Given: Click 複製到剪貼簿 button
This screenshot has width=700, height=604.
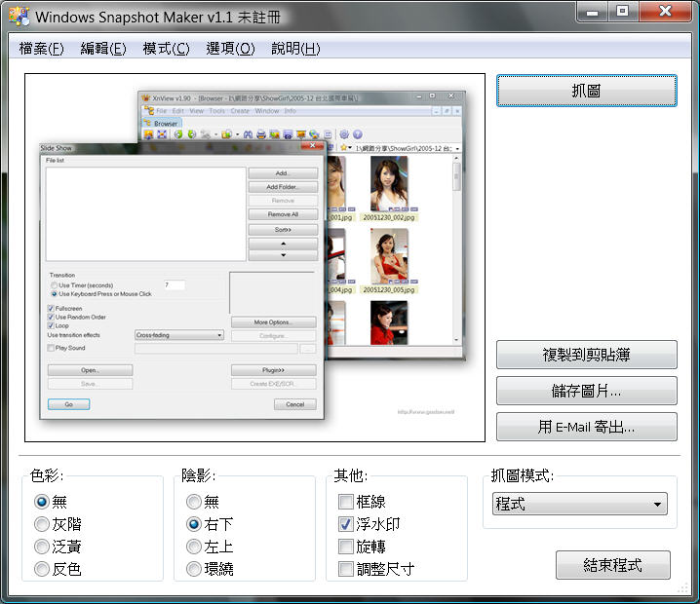Looking at the screenshot, I should point(587,355).
